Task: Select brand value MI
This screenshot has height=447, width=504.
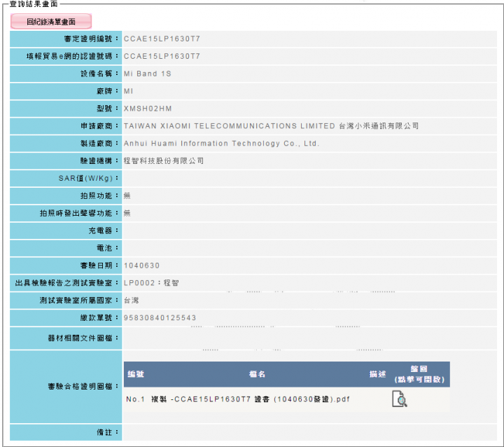Action: coord(129,91)
